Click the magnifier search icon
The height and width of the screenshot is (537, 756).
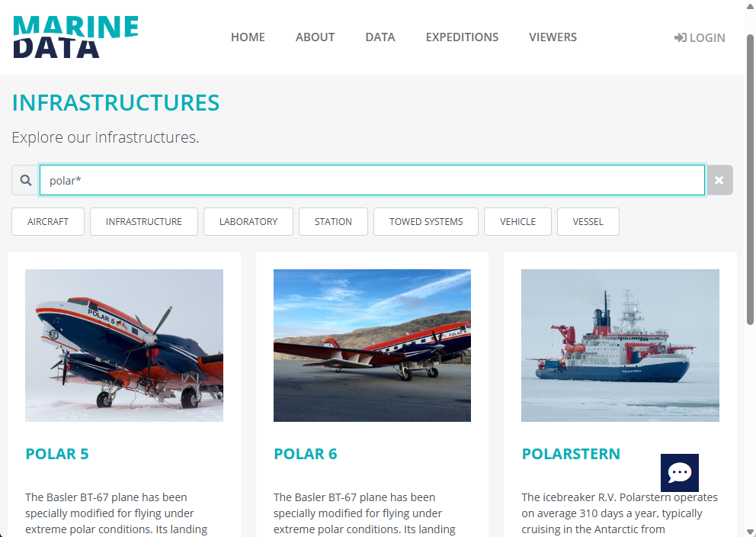pyautogui.click(x=26, y=181)
